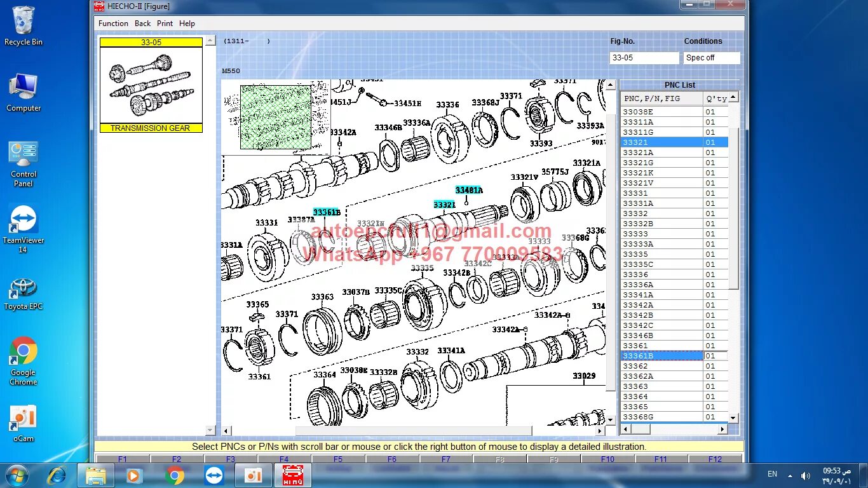This screenshot has width=868, height=488.
Task: Open the Google Chrome desktop shortcut
Action: point(24,361)
